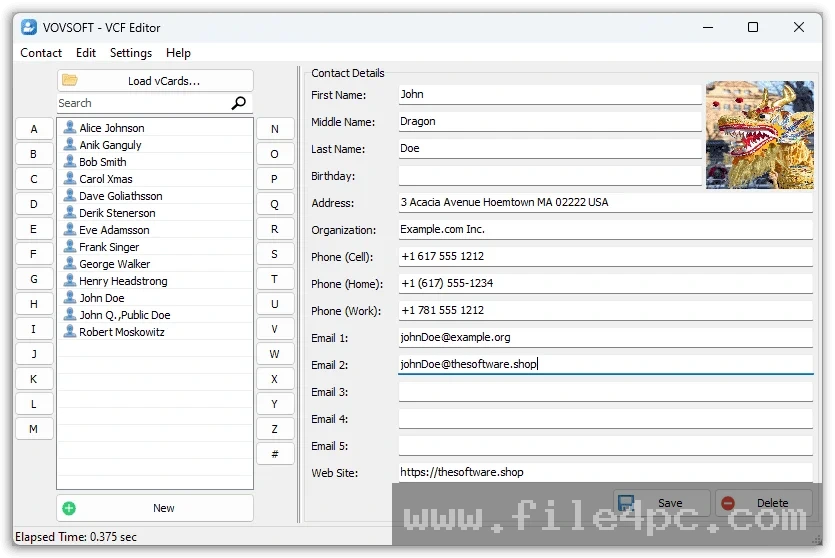Filter contacts by letter O
Screen dimensions: 835x558
point(275,154)
